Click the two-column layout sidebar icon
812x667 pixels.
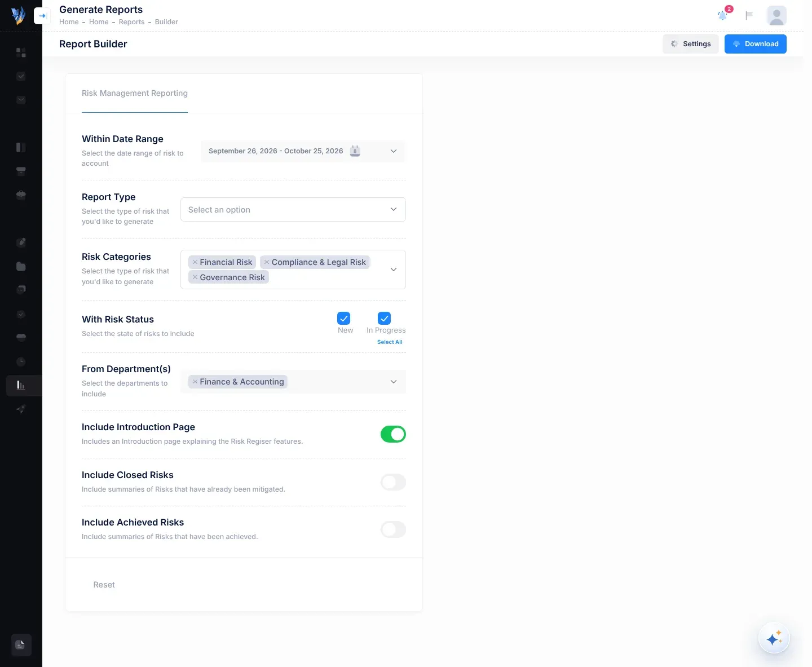coord(21,147)
